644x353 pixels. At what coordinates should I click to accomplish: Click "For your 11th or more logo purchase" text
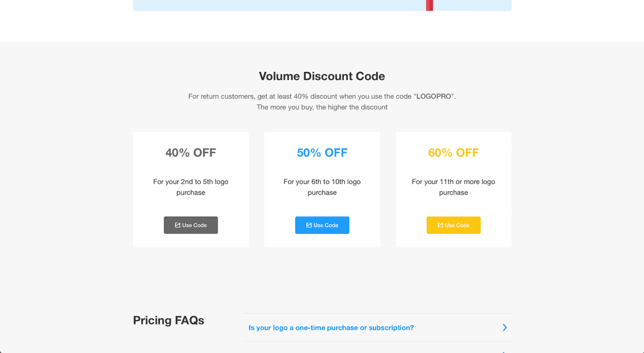[453, 187]
